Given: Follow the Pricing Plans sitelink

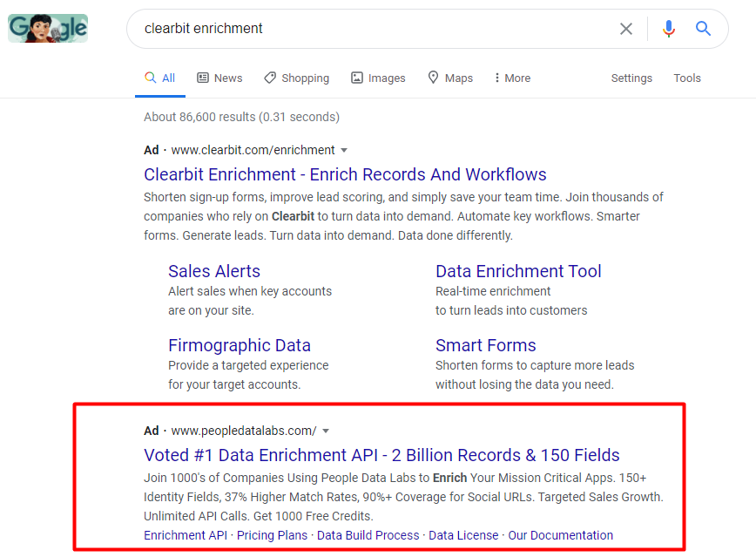Looking at the screenshot, I should pyautogui.click(x=272, y=535).
